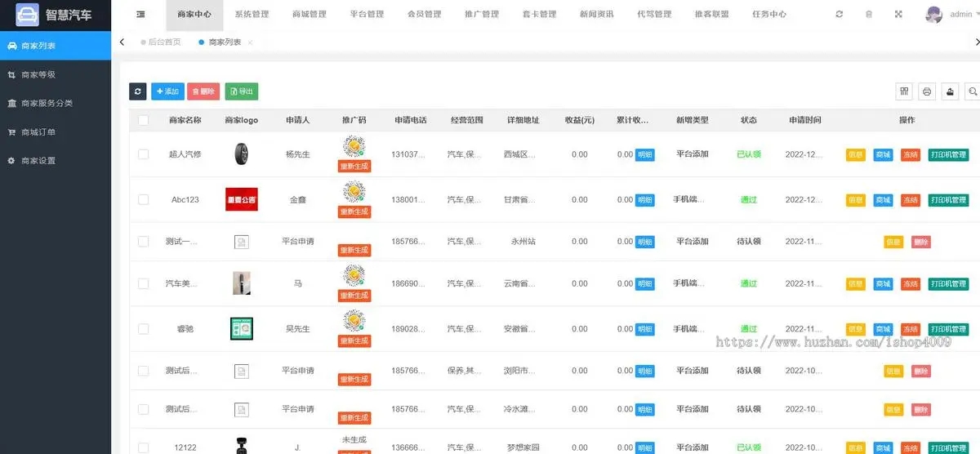Click 打印机管理 for 超人汽修 row
Image resolution: width=980 pixels, height=454 pixels.
point(947,154)
